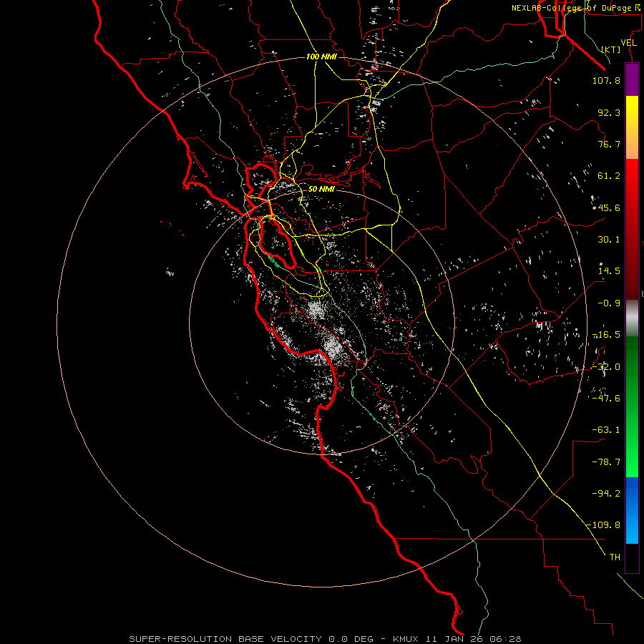
Task: Pick the purple band of the velocity bar
Action: pos(632,80)
